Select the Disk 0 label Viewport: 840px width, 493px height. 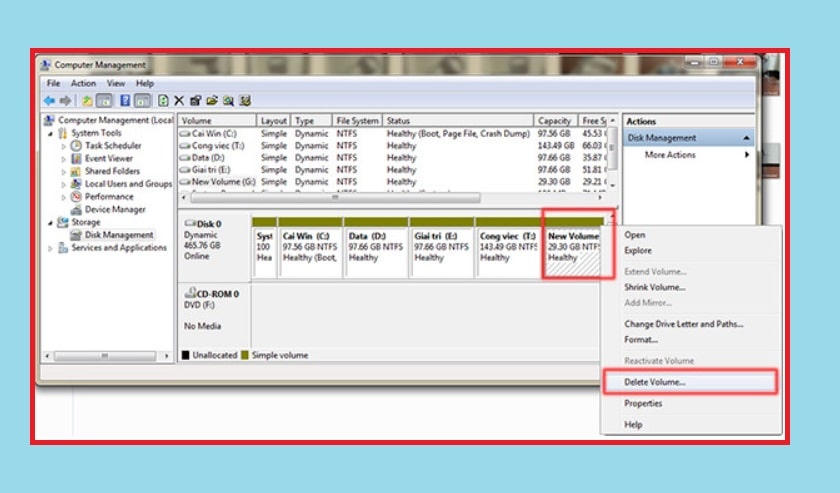pos(203,223)
